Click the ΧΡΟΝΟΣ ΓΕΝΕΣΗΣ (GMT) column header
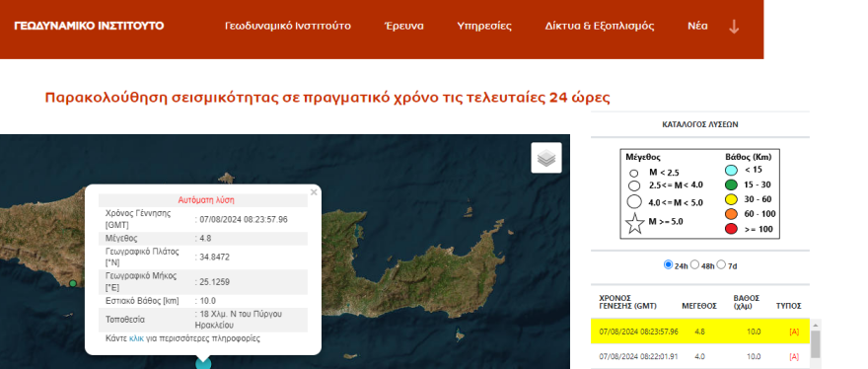 click(627, 302)
